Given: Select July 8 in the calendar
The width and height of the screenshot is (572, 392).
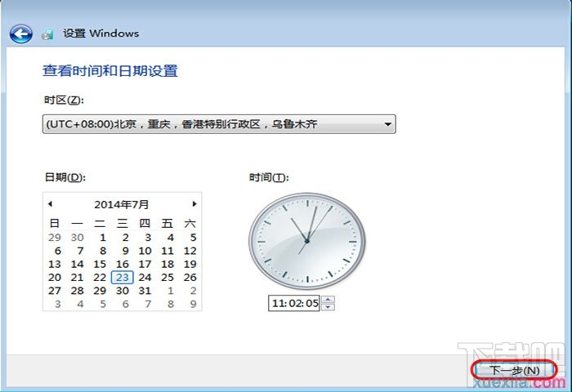Looking at the screenshot, I should tap(103, 251).
